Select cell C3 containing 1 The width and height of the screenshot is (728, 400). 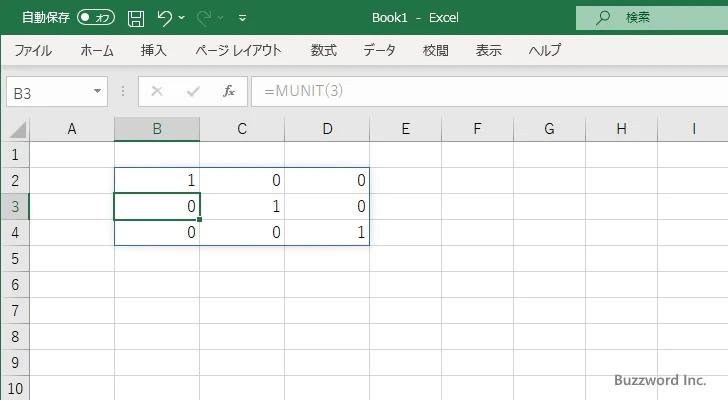242,206
